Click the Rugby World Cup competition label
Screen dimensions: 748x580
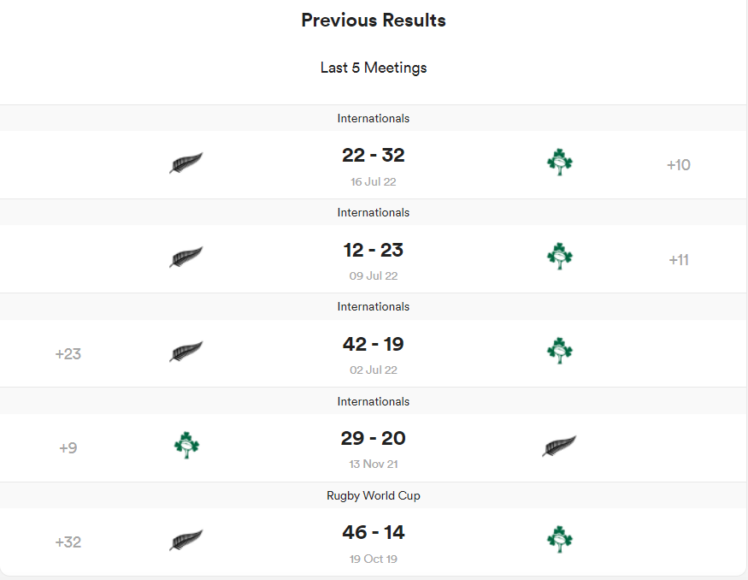[373, 496]
